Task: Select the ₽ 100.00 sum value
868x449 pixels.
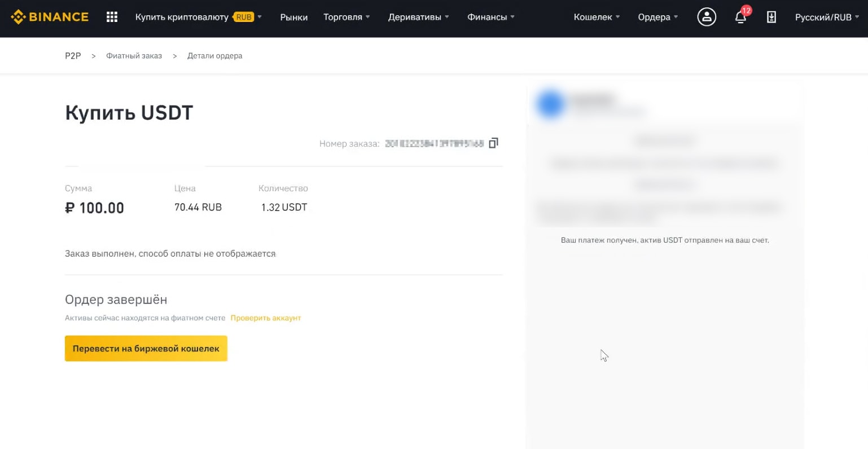Action: 94,208
